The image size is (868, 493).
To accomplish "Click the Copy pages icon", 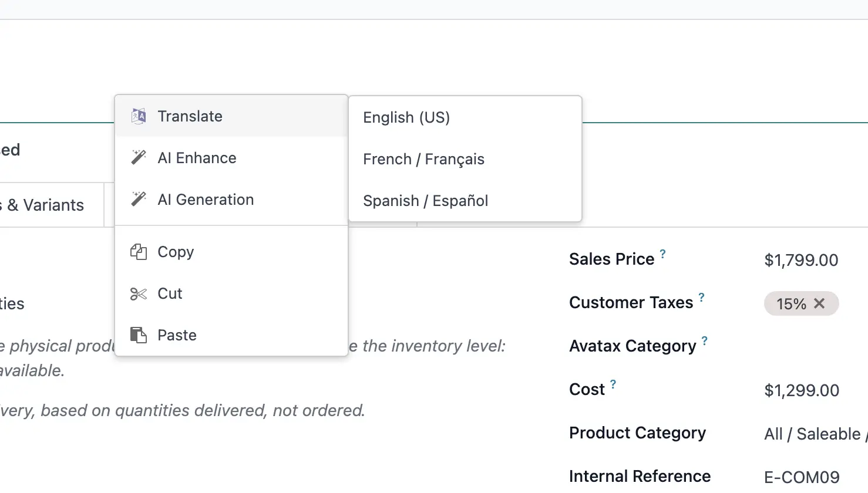I will click(139, 252).
